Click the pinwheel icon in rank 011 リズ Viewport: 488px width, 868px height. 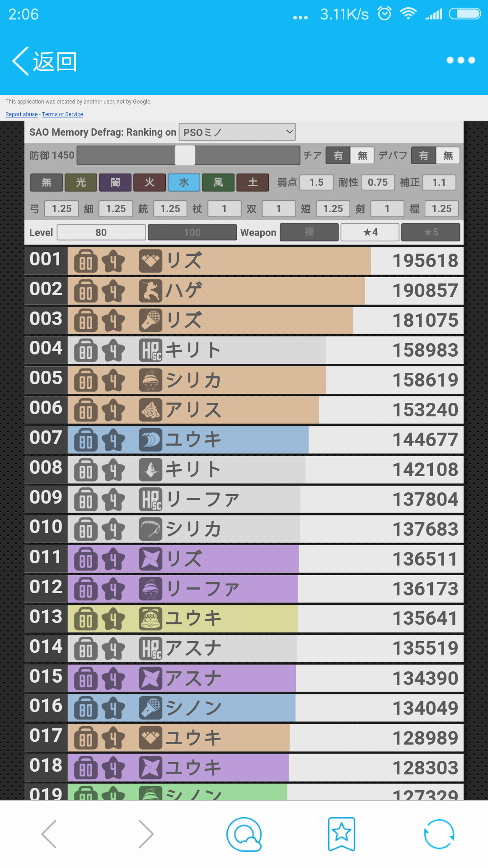pos(150,559)
